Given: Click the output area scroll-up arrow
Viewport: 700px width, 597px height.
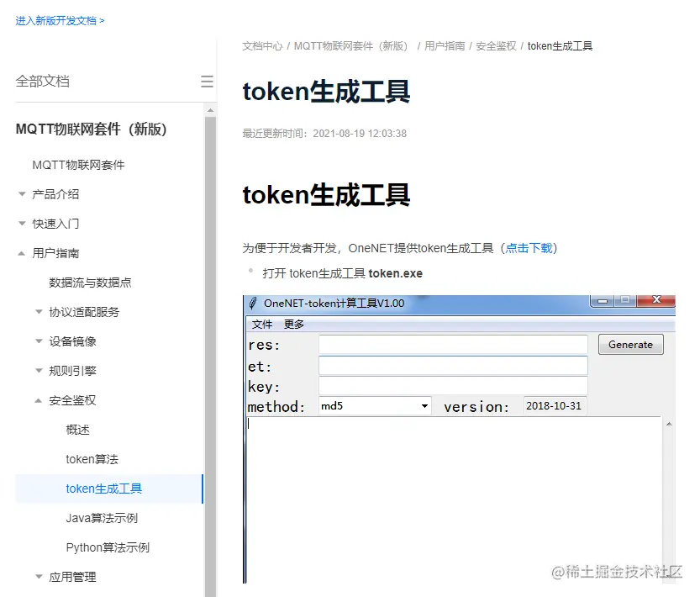Looking at the screenshot, I should (669, 424).
